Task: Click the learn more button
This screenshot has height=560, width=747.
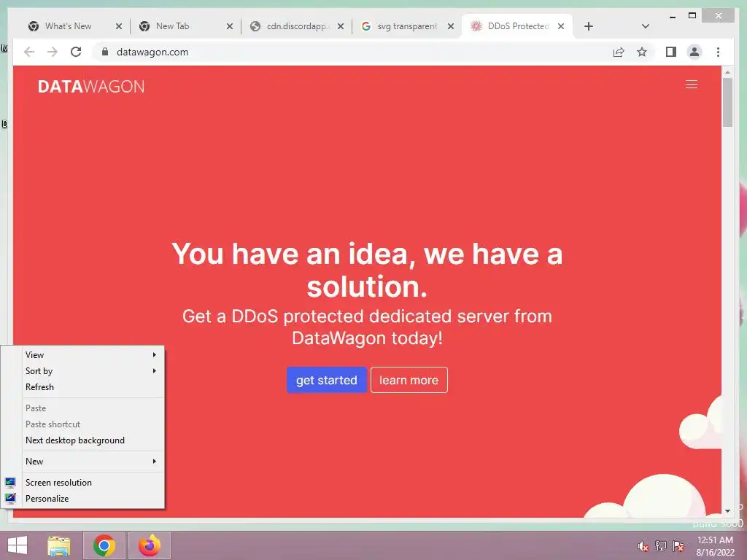Action: click(409, 380)
